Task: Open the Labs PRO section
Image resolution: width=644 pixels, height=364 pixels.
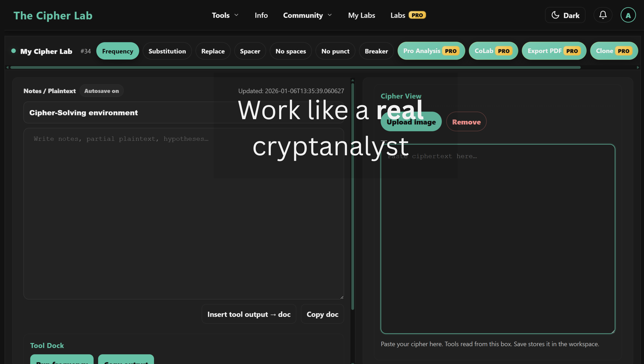Action: coord(408,15)
